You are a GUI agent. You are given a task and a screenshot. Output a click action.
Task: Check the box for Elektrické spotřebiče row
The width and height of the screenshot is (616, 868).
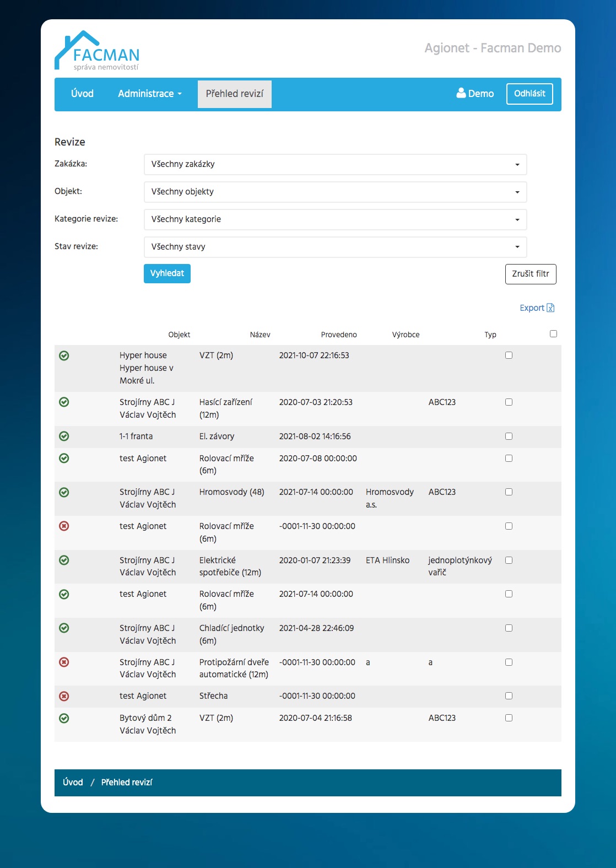(509, 560)
